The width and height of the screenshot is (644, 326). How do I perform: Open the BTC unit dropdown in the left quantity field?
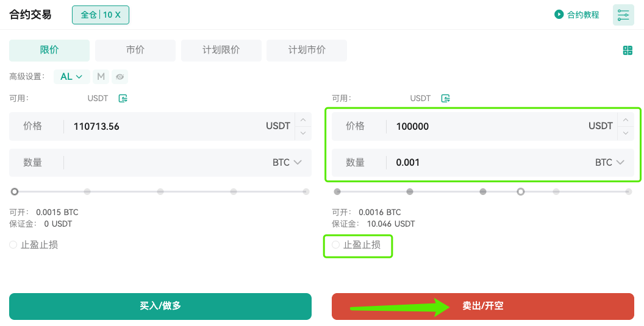[x=287, y=163]
